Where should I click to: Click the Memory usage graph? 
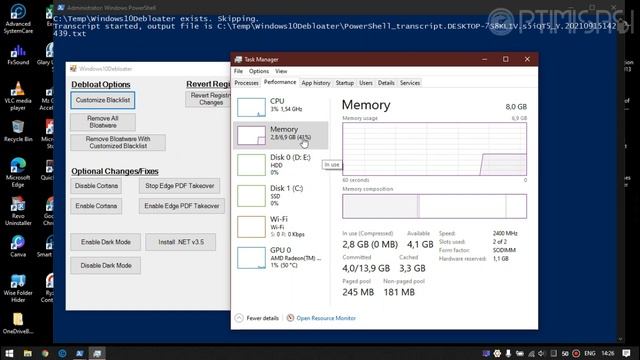pos(434,149)
